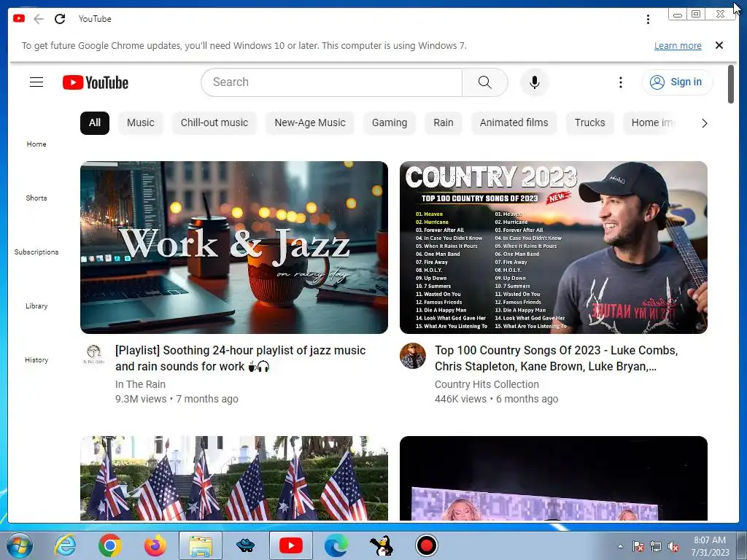Select the Trucks filter chip

tap(589, 122)
